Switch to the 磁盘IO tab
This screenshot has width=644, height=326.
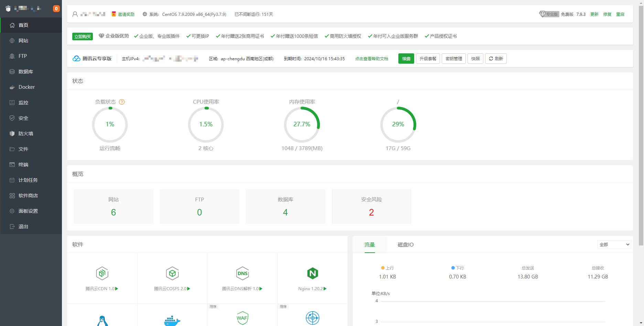(x=406, y=244)
